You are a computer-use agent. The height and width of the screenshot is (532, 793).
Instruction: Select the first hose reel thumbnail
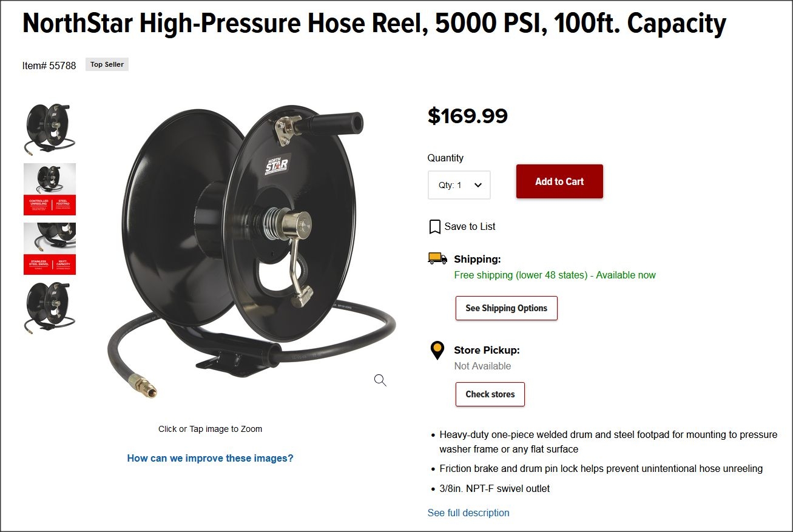click(x=50, y=128)
